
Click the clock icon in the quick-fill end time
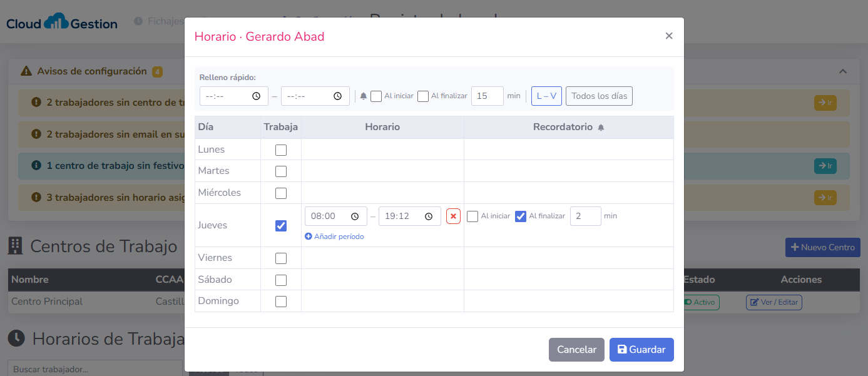tap(337, 96)
